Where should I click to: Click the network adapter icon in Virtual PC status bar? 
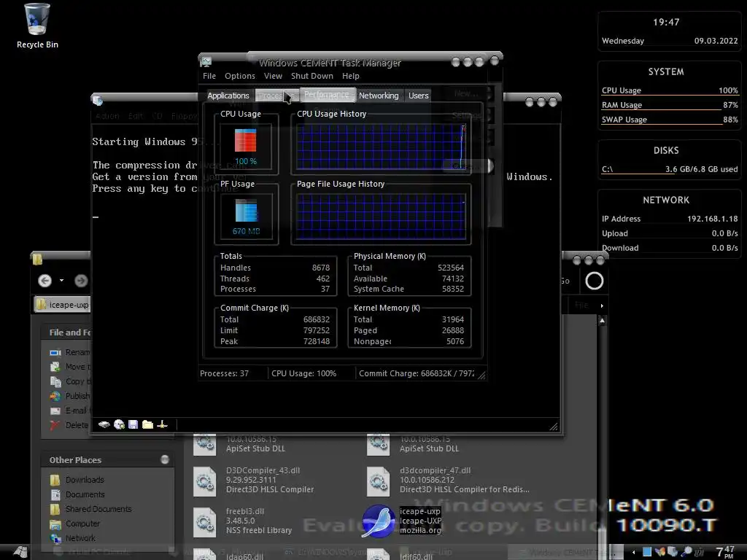pos(162,424)
